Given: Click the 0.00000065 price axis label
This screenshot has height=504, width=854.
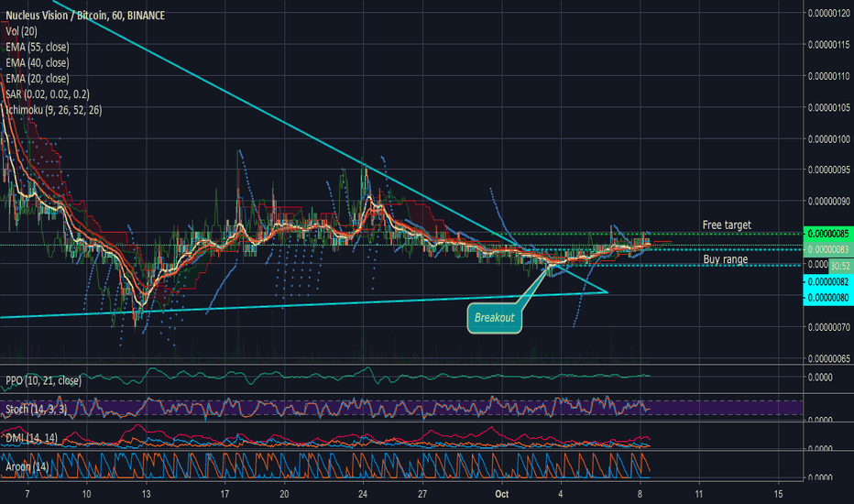Looking at the screenshot, I should click(829, 358).
